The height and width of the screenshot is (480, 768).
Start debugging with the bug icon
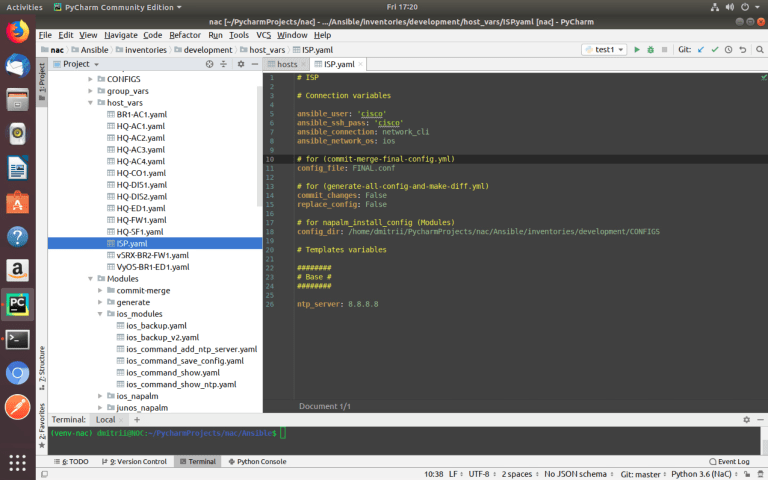650,49
